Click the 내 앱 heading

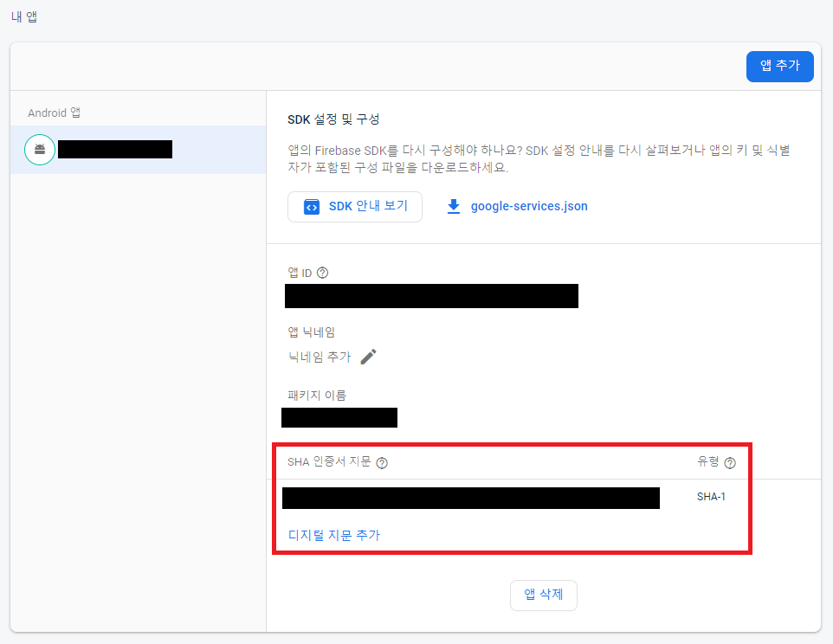[x=24, y=17]
